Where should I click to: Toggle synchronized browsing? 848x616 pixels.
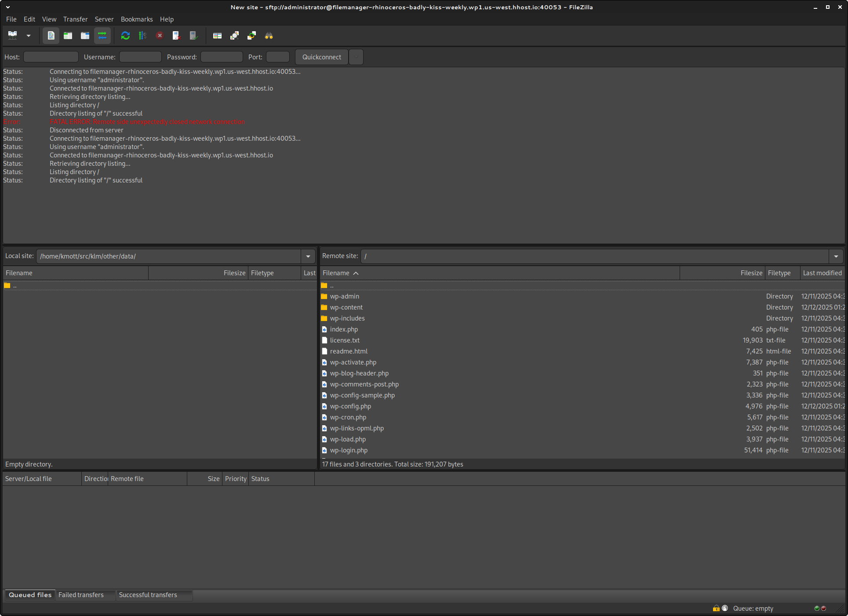pos(252,36)
